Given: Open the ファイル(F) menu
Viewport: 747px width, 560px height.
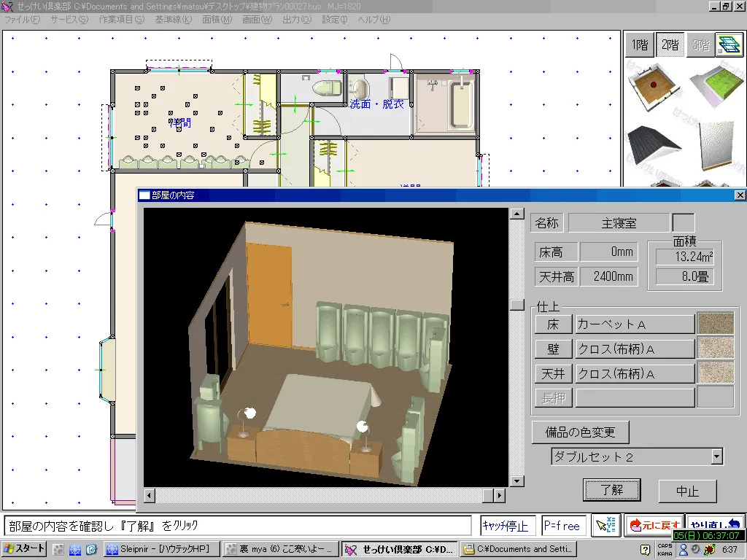Looking at the screenshot, I should [x=23, y=20].
